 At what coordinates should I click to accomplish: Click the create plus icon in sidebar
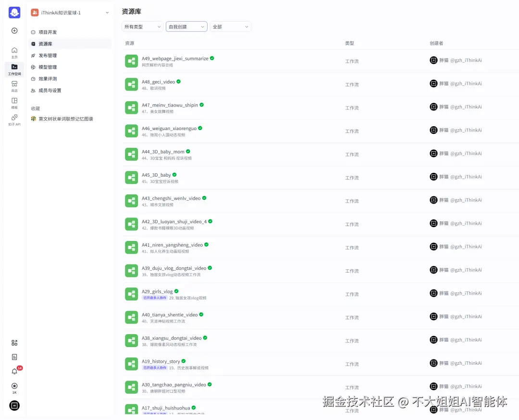14,31
